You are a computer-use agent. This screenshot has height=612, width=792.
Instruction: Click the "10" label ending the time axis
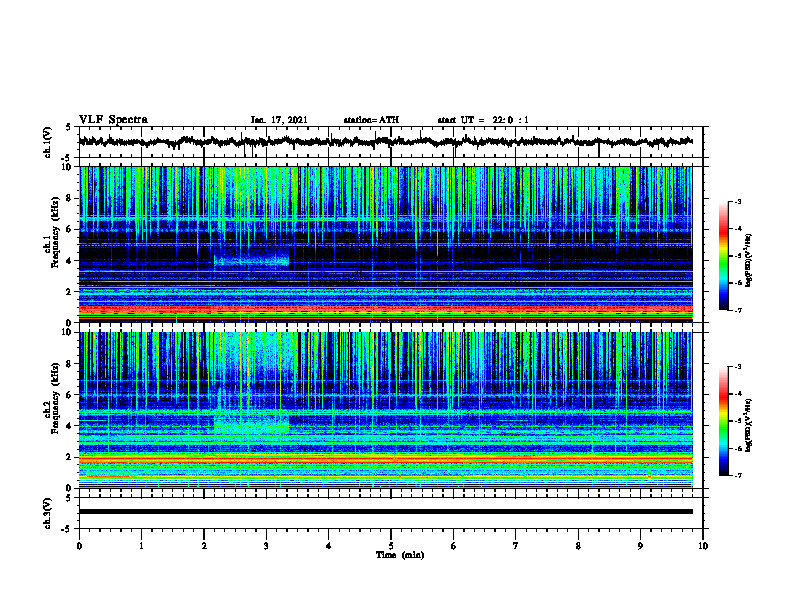[x=703, y=546]
